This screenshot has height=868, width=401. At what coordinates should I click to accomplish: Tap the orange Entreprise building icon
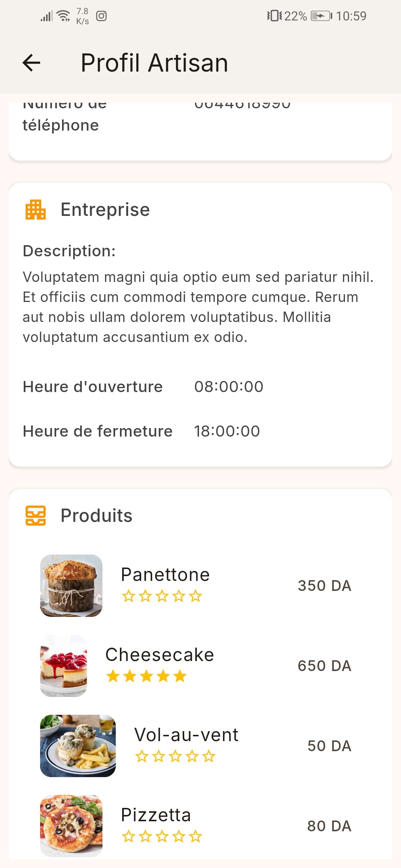click(36, 210)
